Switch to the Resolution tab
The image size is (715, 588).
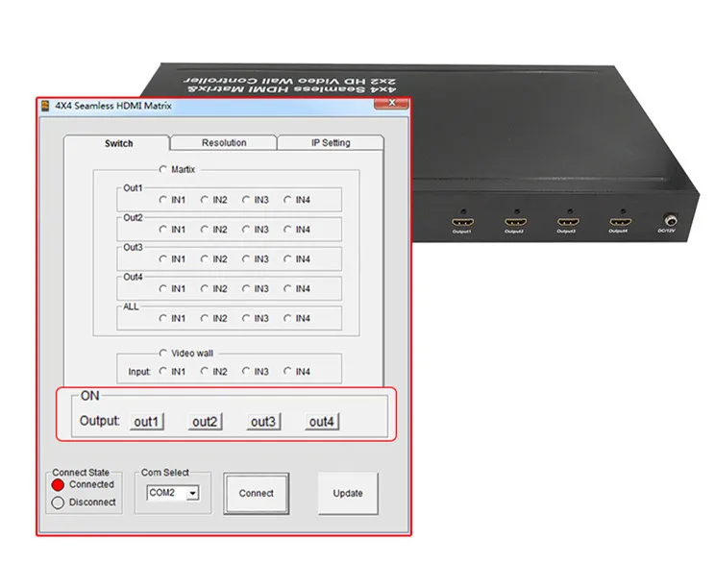point(223,142)
